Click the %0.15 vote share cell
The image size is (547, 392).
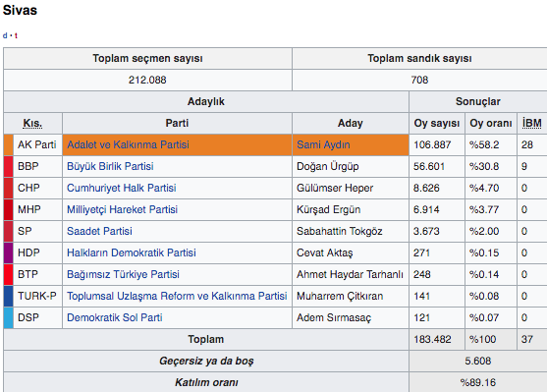click(x=491, y=253)
